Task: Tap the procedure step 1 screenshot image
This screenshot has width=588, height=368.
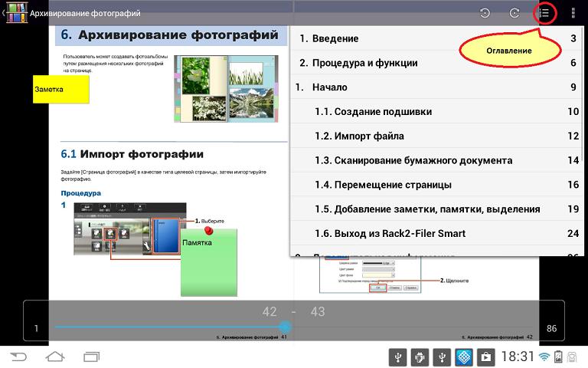Action: point(129,229)
